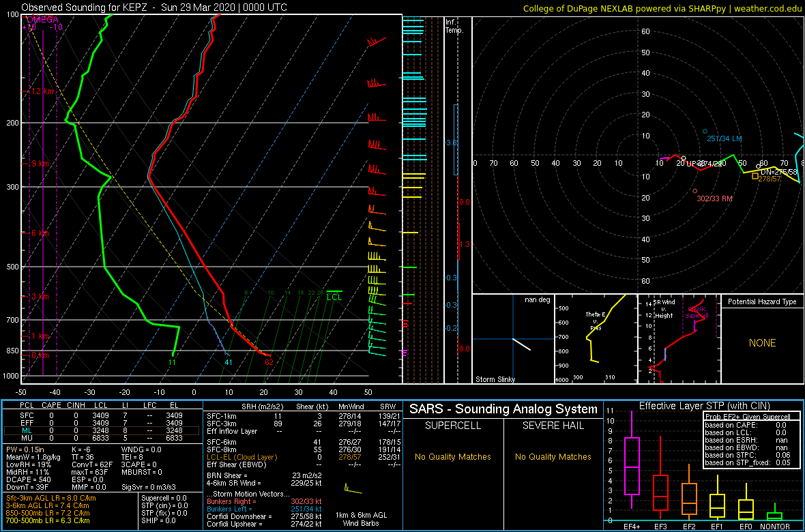This screenshot has height=532, width=805.
Task: Click the '251/34 LM' hodograph label
Action: [724, 139]
